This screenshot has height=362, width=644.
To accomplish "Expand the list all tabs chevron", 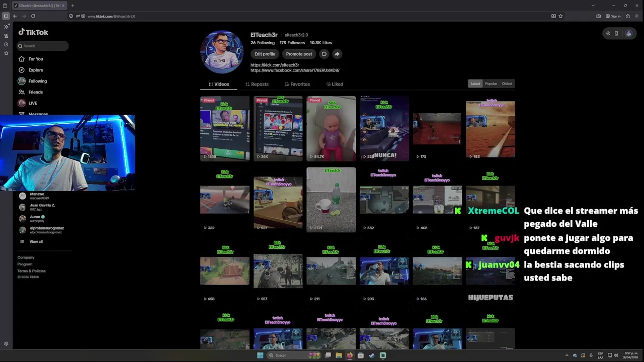I will point(593,6).
